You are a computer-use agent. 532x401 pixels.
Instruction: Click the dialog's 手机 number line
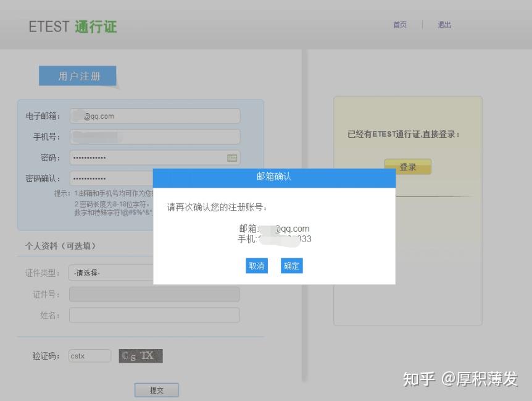tap(274, 239)
